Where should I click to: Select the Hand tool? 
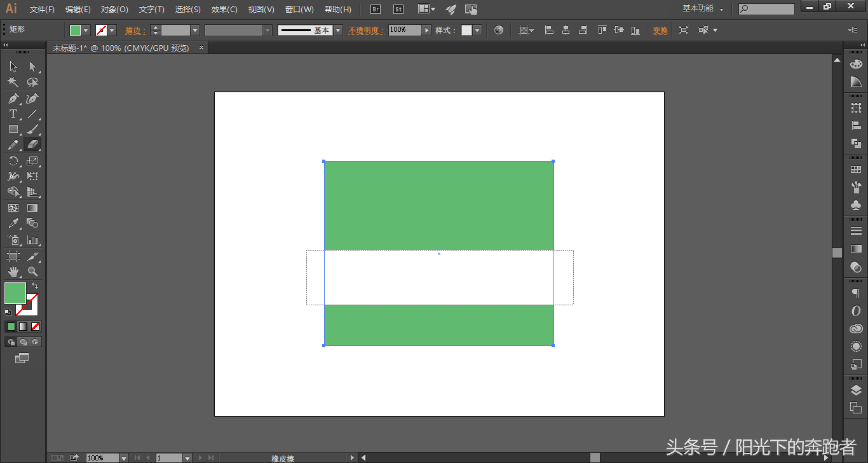click(13, 272)
